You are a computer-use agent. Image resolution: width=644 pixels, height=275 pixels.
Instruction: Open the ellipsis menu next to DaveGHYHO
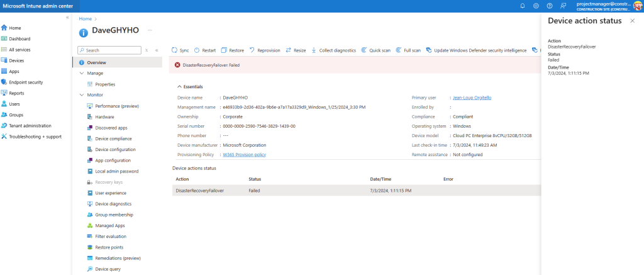150,30
